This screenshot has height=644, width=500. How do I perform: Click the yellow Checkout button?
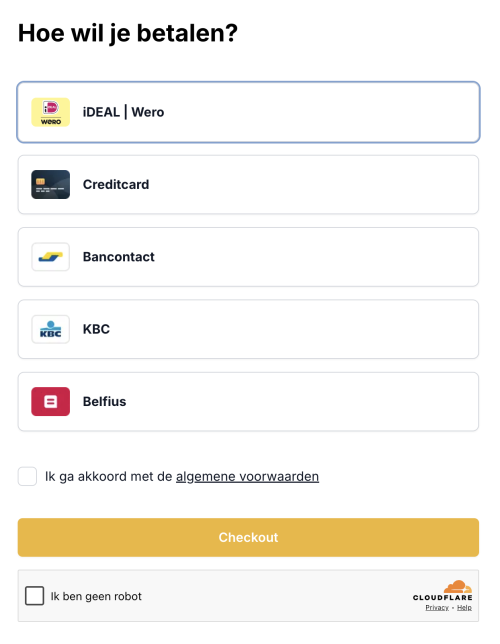pos(248,537)
